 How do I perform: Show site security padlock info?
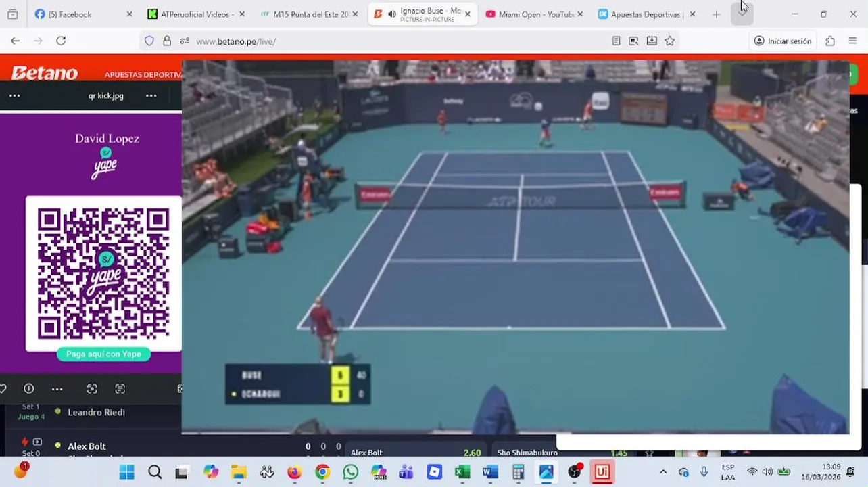click(x=167, y=41)
